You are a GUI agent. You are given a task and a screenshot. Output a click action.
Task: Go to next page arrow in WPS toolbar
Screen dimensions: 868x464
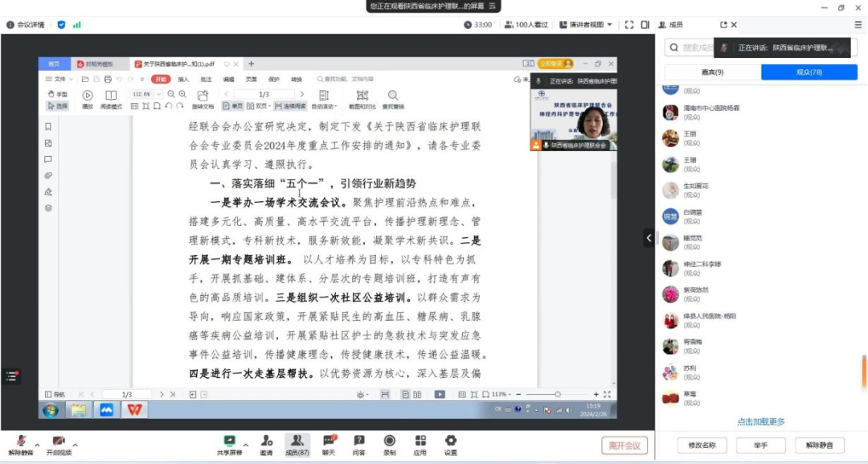301,94
